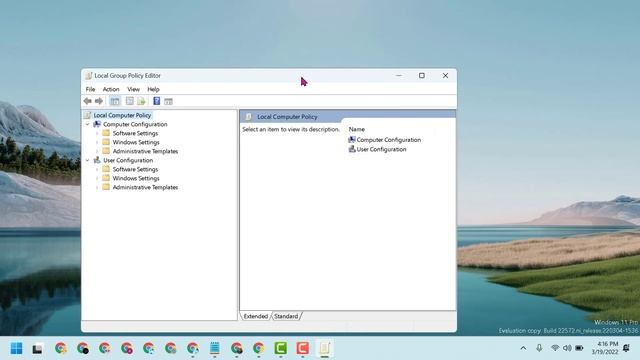640x360 pixels.
Task: Open the View menu
Action: (133, 89)
